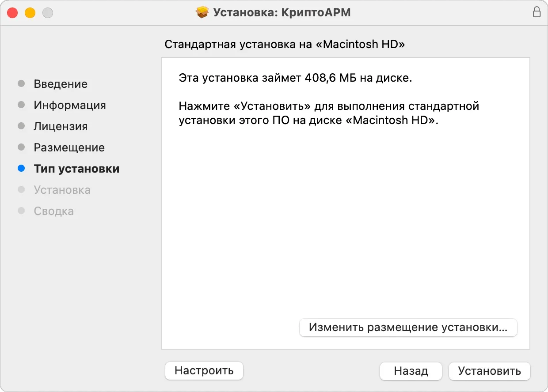Click the package icon in the title bar
The image size is (548, 392).
click(x=202, y=12)
